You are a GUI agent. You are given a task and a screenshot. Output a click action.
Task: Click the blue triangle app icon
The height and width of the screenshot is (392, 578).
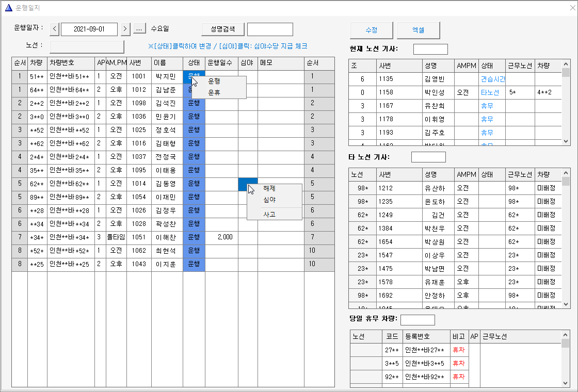coord(8,8)
